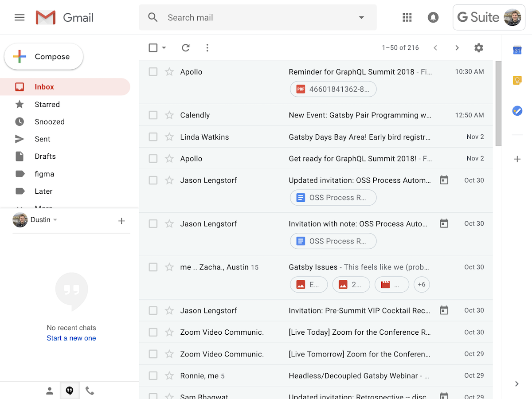Open the Google apps grid
This screenshot has width=532, height=399.
pos(407,17)
